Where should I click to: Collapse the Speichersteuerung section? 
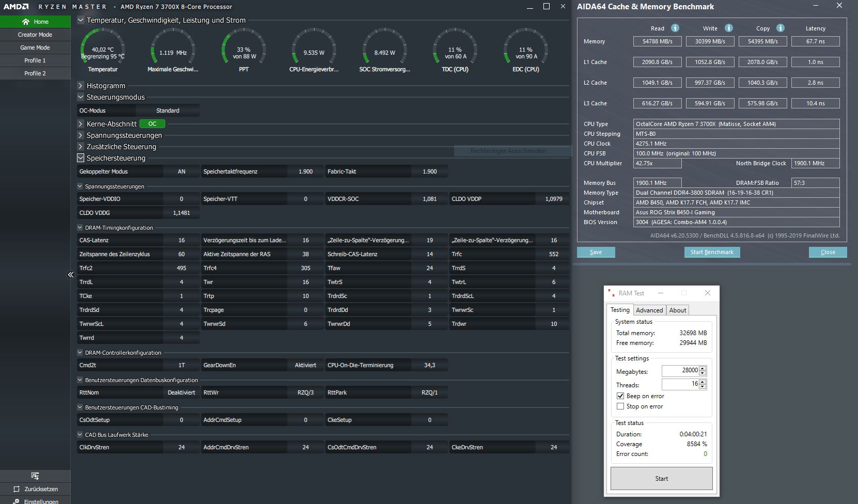[x=81, y=158]
